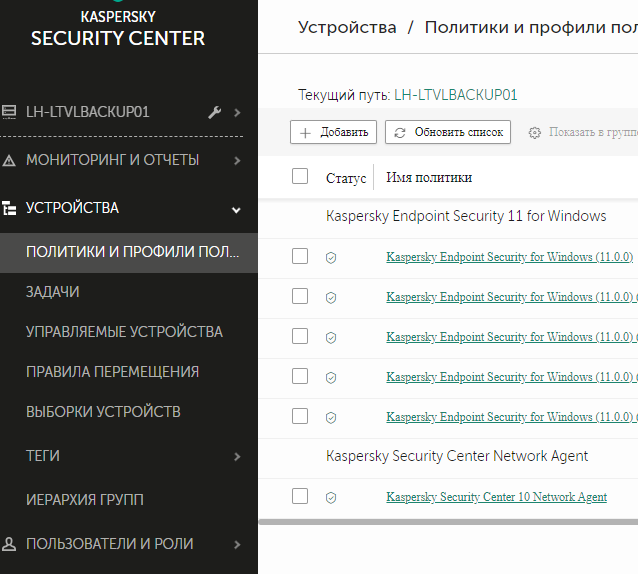Click the LH-LTVLBACKUP01 current path link
638x574 pixels.
[x=456, y=96]
